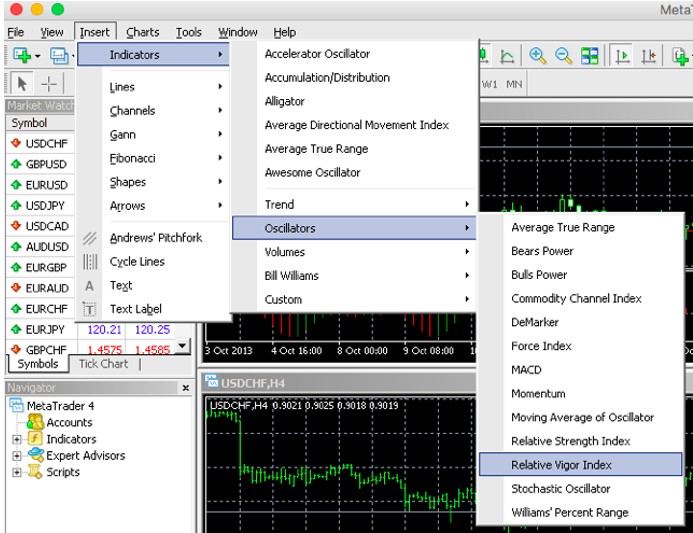Click the USDCHF down-arrow symbol icon
Screen dimensions: 693x533
point(16,143)
